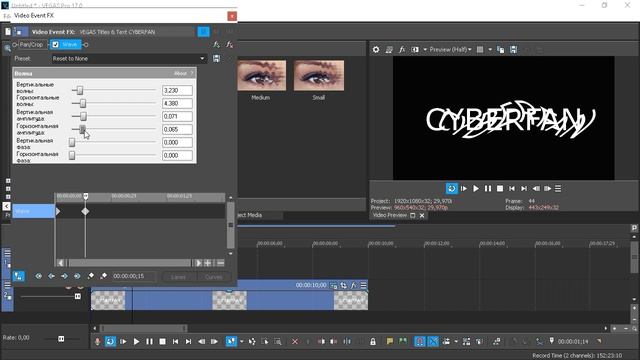Viewport: 640px width, 360px height.
Task: Adjust the horizontal waves slider handle
Action: click(83, 103)
